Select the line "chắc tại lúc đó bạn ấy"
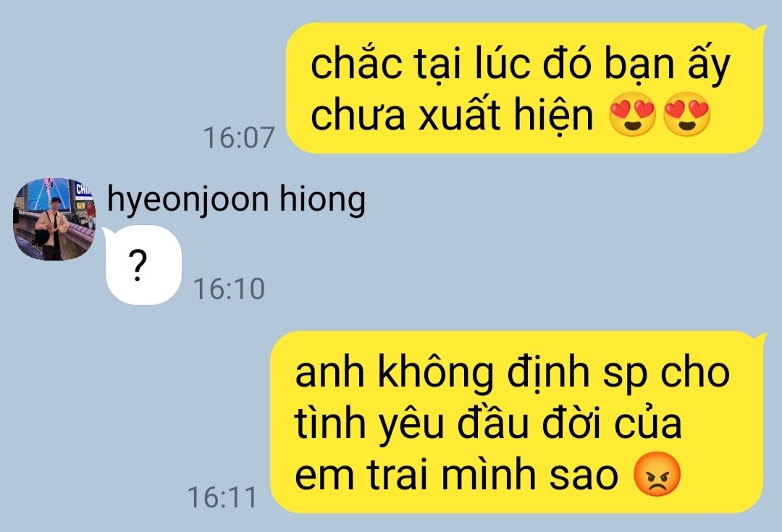Image resolution: width=782 pixels, height=532 pixels. 521,65
